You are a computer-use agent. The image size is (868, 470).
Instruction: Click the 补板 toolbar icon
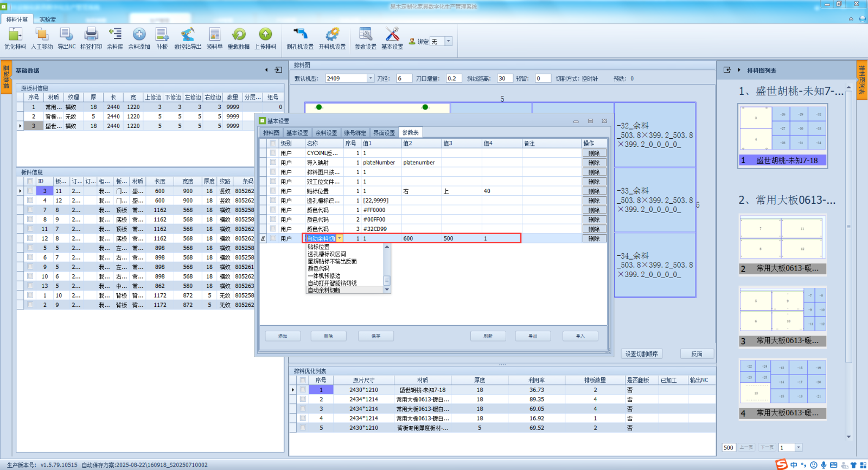tap(162, 35)
